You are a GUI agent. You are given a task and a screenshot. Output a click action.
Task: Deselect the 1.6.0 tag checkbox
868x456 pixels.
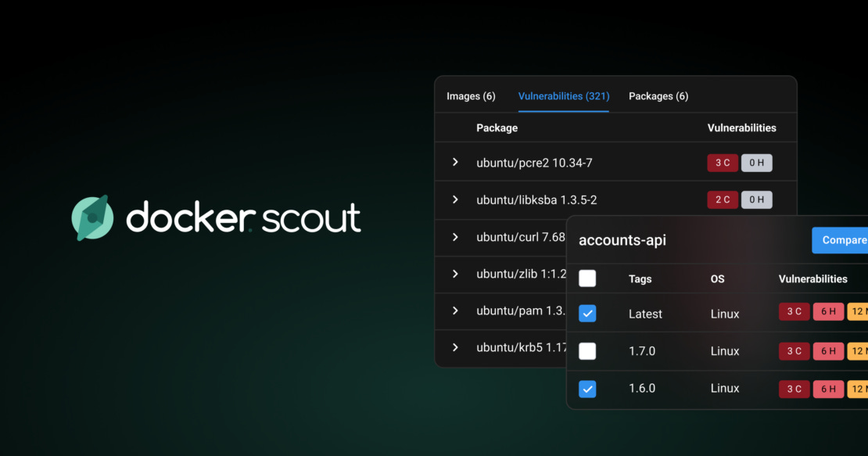click(587, 389)
